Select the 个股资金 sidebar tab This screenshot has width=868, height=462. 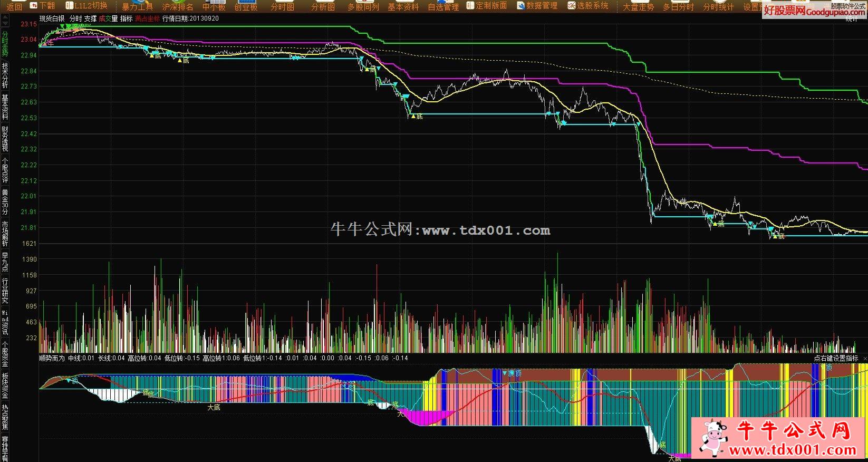[5, 354]
